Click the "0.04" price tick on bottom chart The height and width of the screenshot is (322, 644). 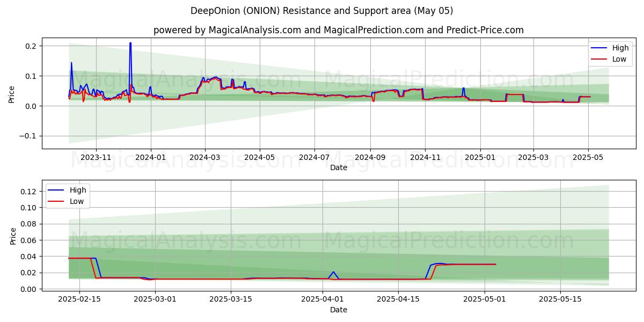28,257
